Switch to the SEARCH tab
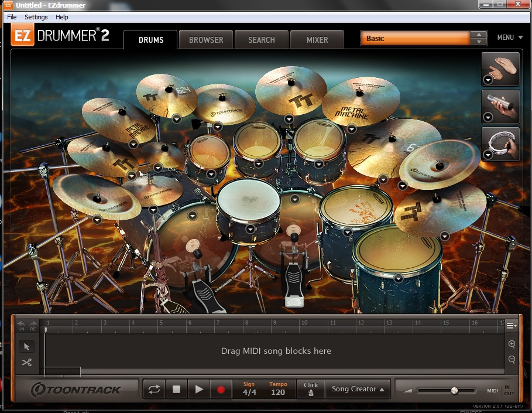 (x=261, y=40)
